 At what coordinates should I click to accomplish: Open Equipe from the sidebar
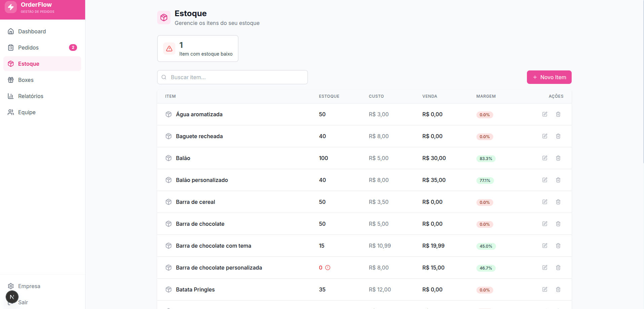click(27, 112)
